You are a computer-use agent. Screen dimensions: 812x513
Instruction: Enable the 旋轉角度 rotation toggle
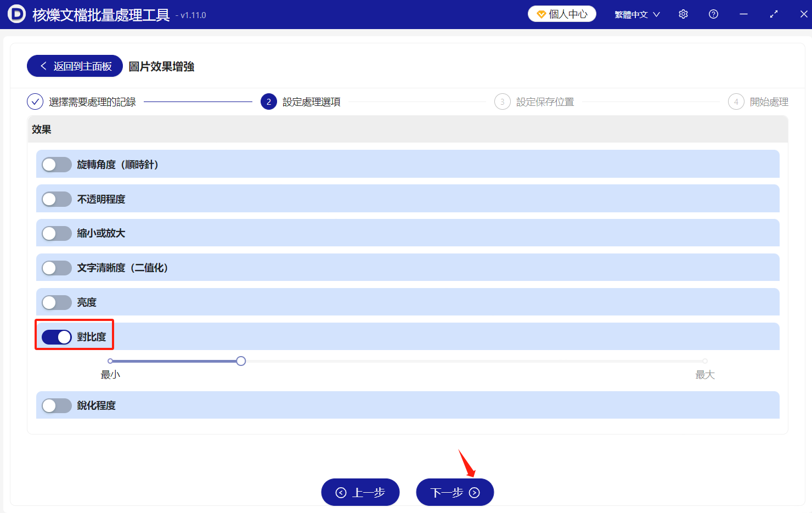click(x=57, y=164)
